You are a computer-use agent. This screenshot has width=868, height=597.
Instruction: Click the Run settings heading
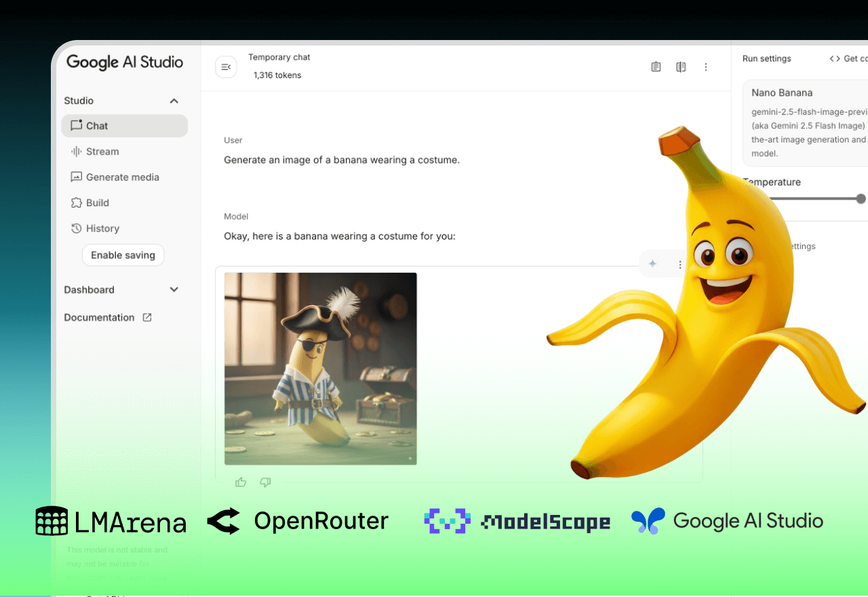(767, 59)
